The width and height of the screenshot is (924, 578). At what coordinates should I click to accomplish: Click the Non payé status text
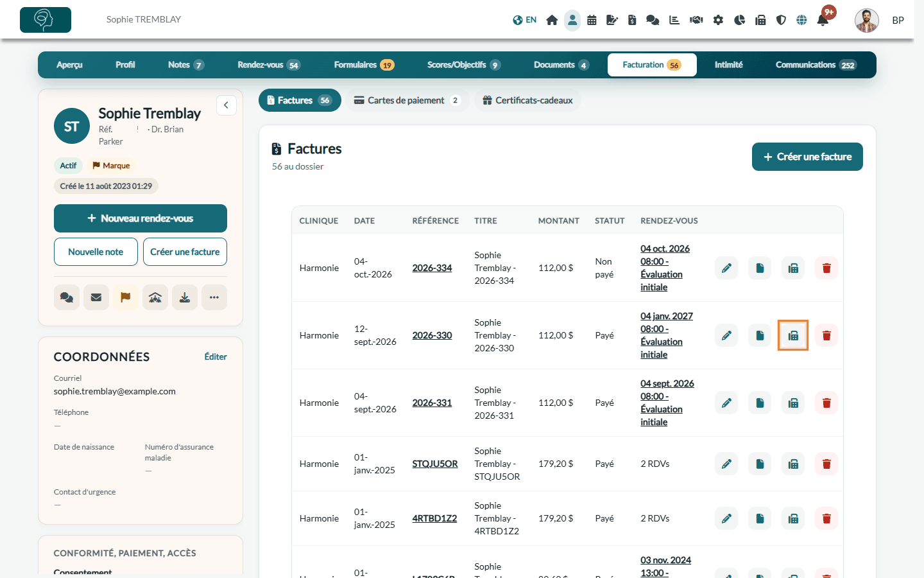tap(604, 268)
